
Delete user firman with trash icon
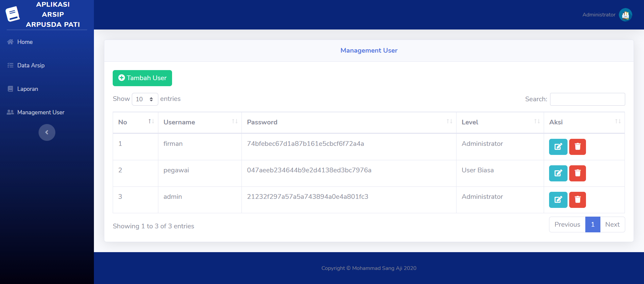click(577, 147)
